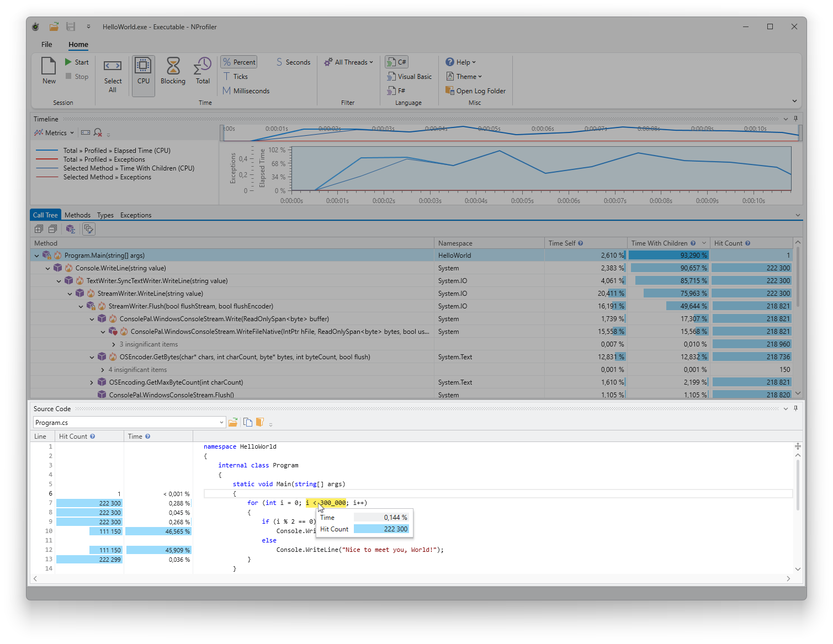
Task: Collapse the Console.WriteLine tree node
Action: 48,268
